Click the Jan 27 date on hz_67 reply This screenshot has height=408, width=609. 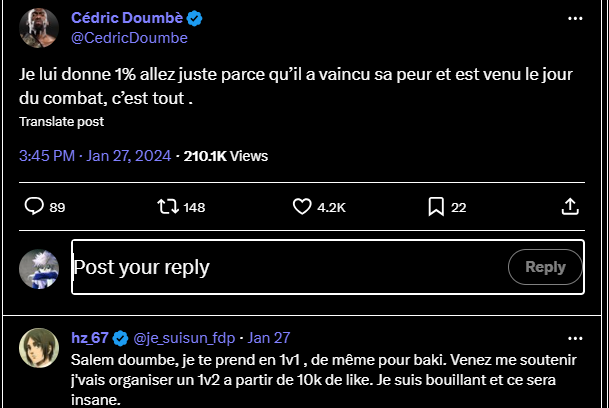point(268,338)
